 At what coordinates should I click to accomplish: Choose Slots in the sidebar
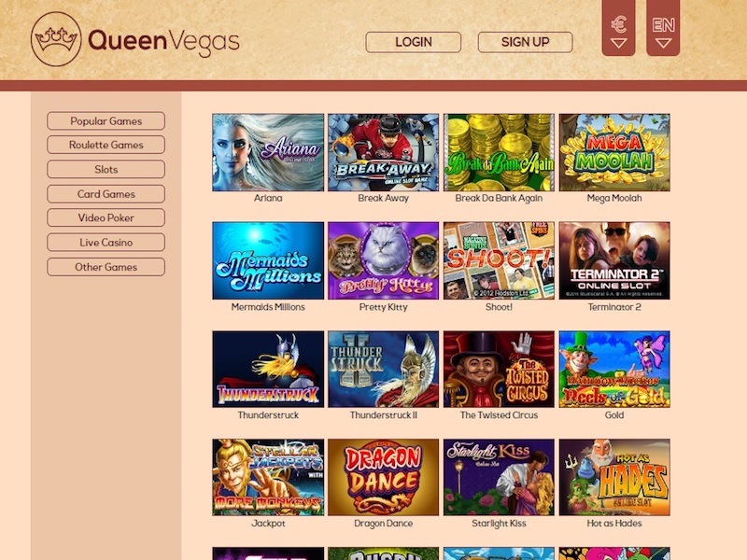point(106,170)
